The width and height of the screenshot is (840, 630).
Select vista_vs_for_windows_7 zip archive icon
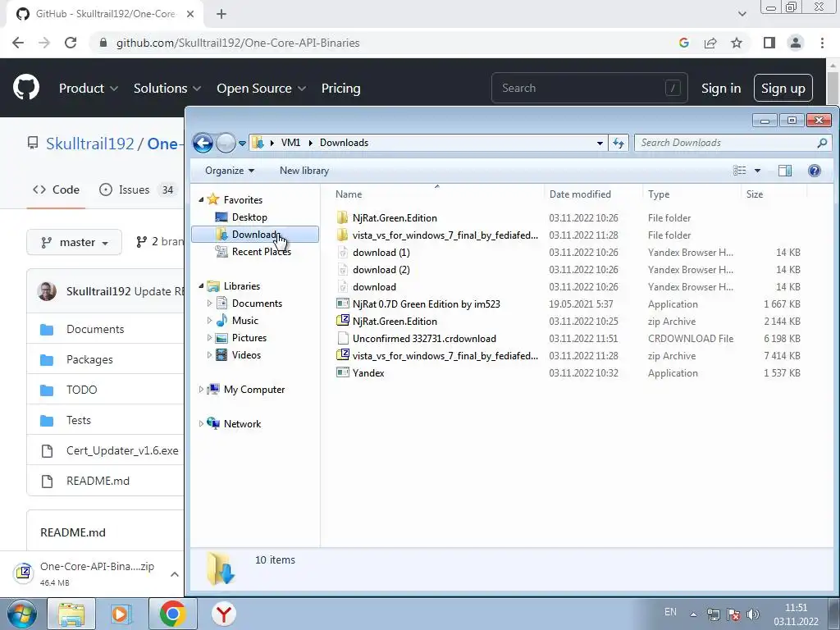pyautogui.click(x=342, y=355)
